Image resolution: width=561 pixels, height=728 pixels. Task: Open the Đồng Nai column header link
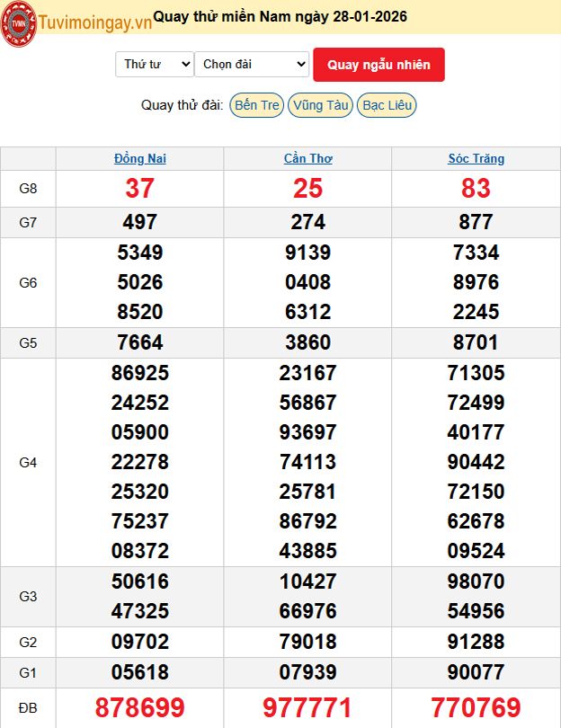(x=140, y=158)
